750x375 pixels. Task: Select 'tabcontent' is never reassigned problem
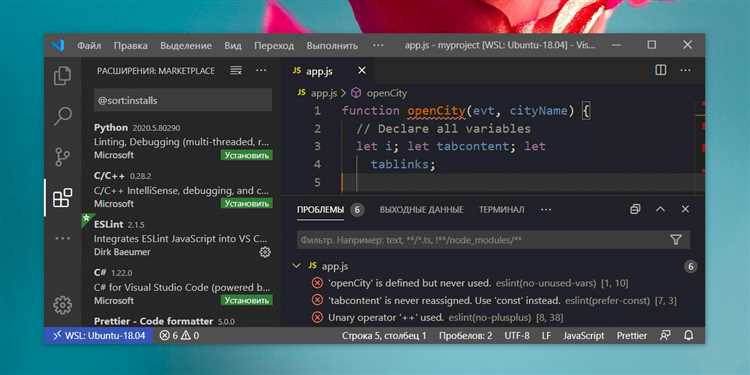tap(503, 300)
